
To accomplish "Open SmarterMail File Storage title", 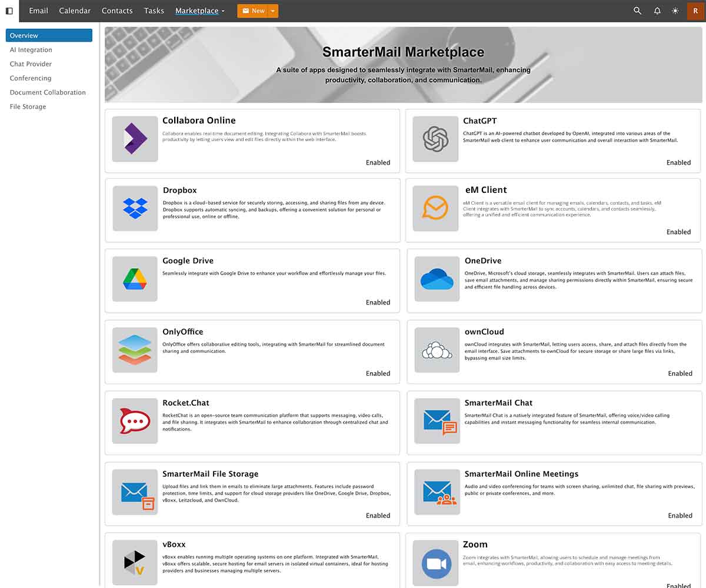I will pyautogui.click(x=211, y=474).
